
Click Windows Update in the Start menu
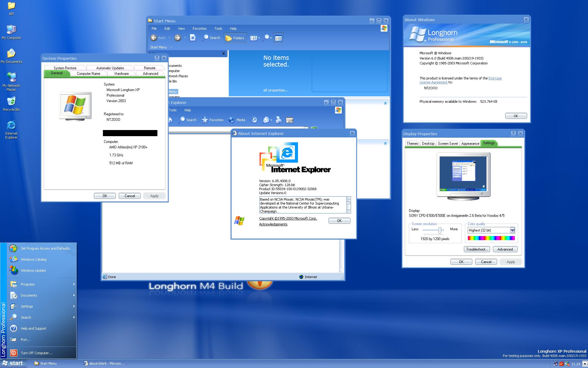(x=33, y=270)
